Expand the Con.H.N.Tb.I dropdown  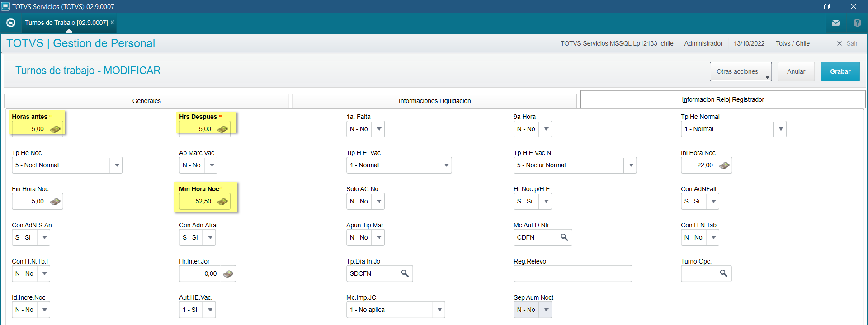44,274
